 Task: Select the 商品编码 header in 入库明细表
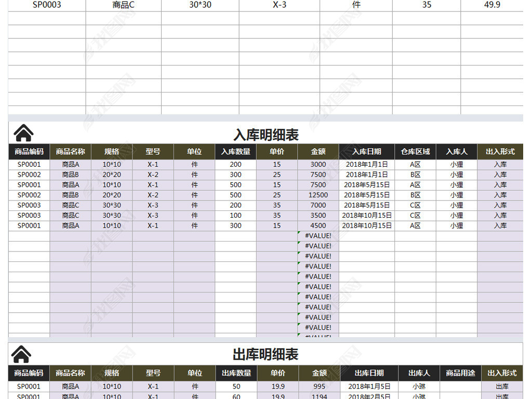pos(28,152)
